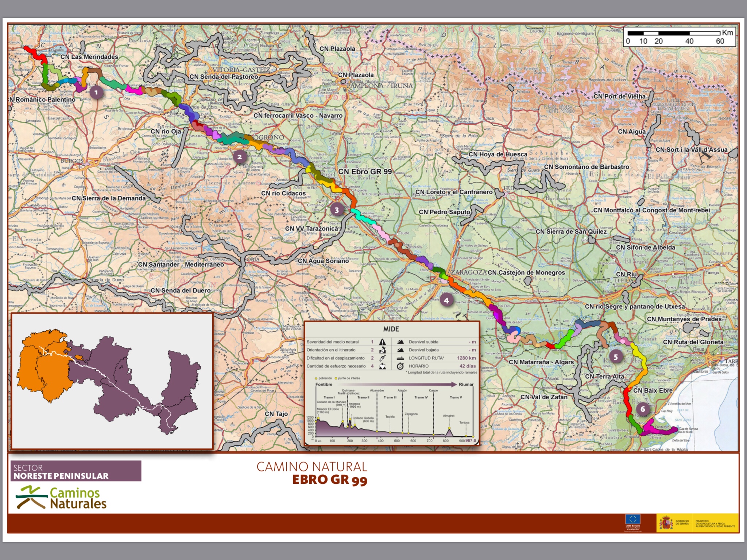Click the Tramo III section in elevation profile
747x560 pixels.
click(390, 397)
